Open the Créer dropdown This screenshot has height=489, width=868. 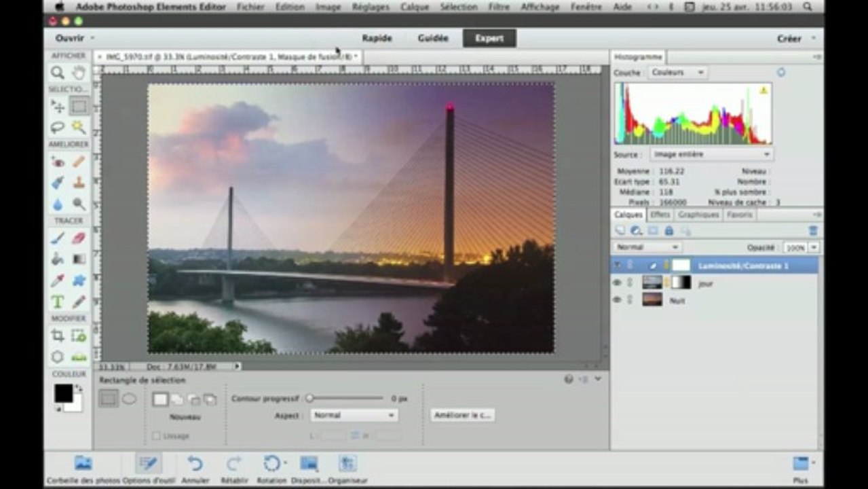pos(796,39)
